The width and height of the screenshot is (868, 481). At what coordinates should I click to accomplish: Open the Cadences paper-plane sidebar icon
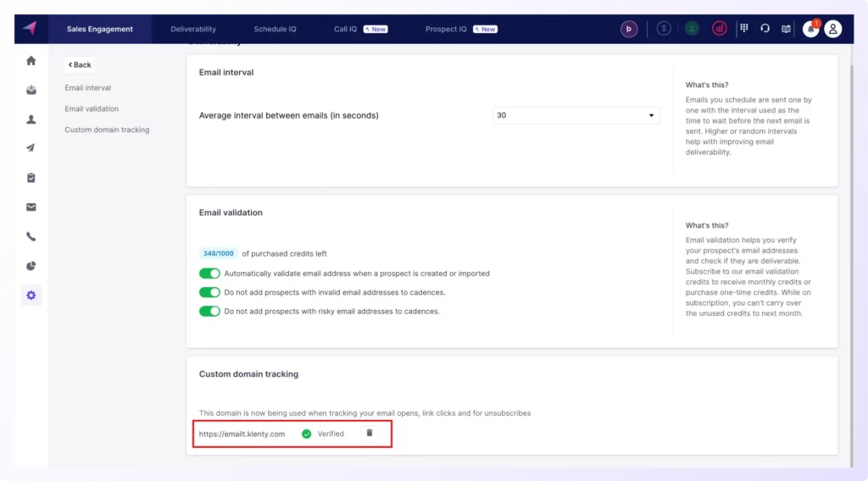[x=31, y=148]
